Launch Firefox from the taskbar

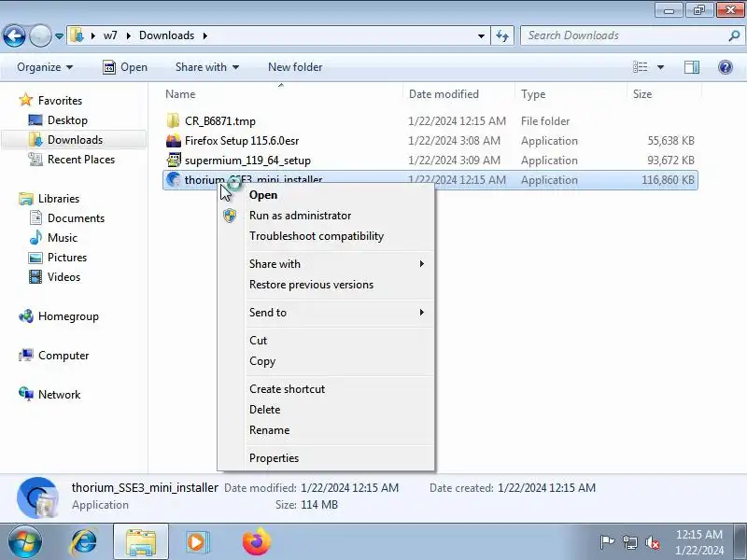[x=256, y=542]
